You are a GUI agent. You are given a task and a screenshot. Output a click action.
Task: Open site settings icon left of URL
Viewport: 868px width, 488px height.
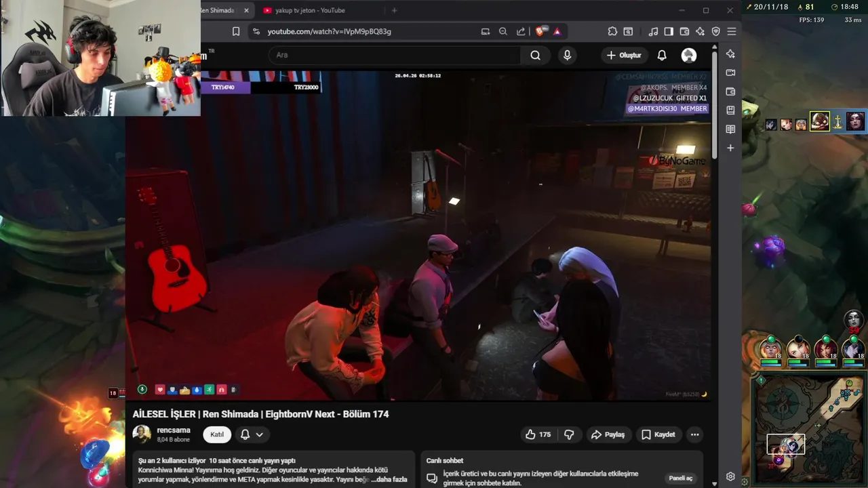pyautogui.click(x=255, y=31)
